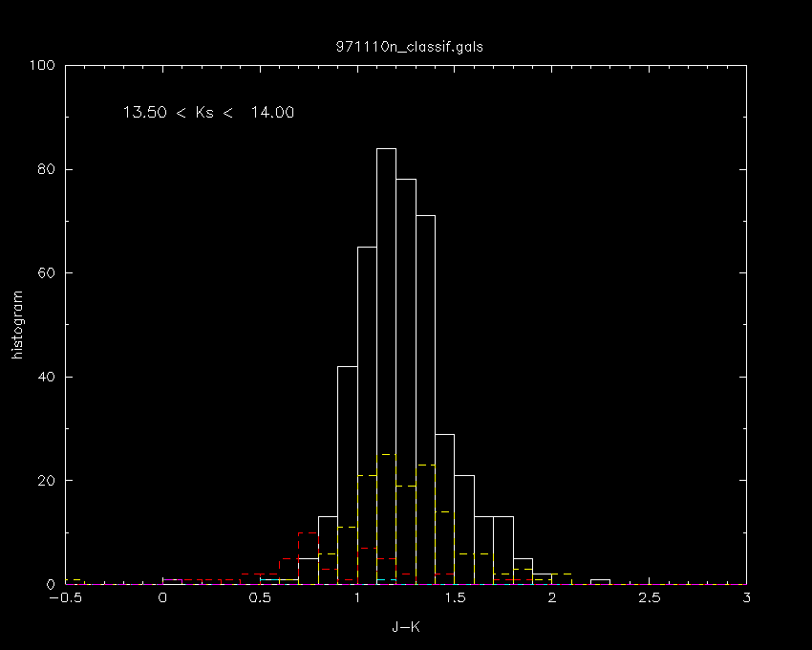Click y-axis tick label 80

47,169
